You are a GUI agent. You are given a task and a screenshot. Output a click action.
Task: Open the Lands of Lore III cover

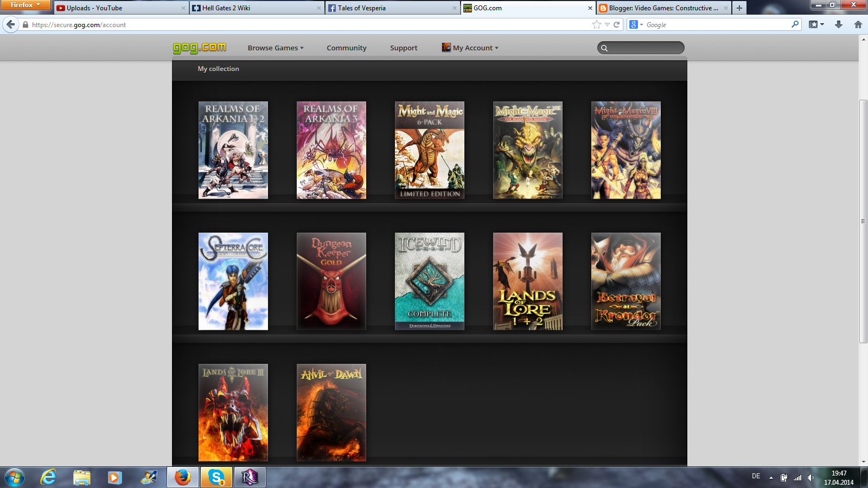(233, 413)
